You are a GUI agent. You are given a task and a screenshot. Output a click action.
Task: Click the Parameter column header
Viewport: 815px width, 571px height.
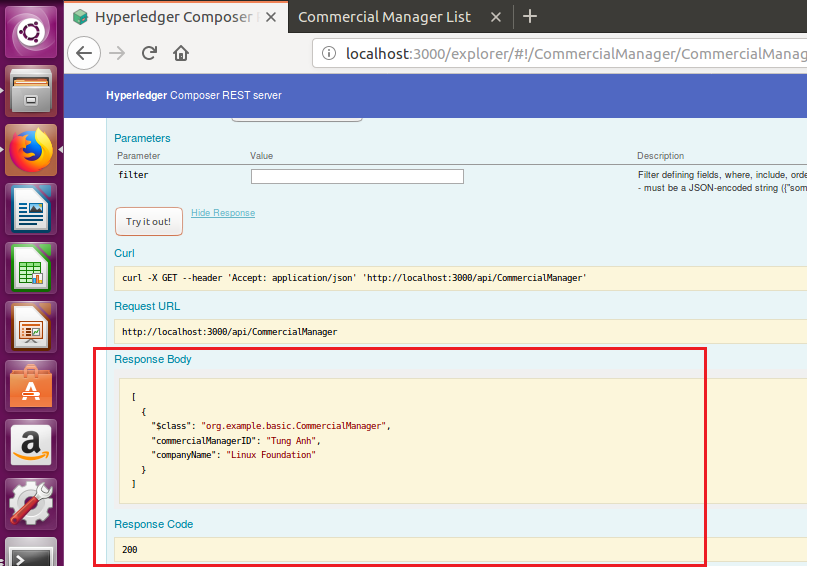[x=138, y=156]
